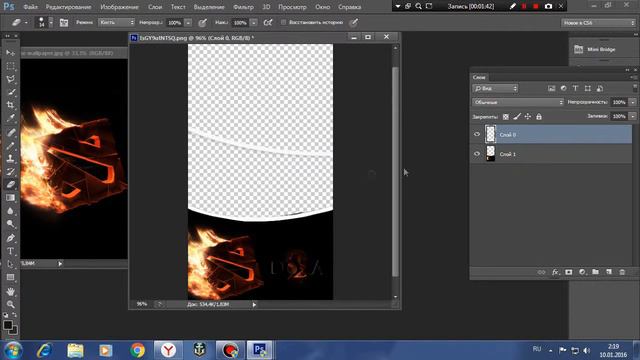Select the Pen tool
640x360 pixels.
[x=11, y=238]
